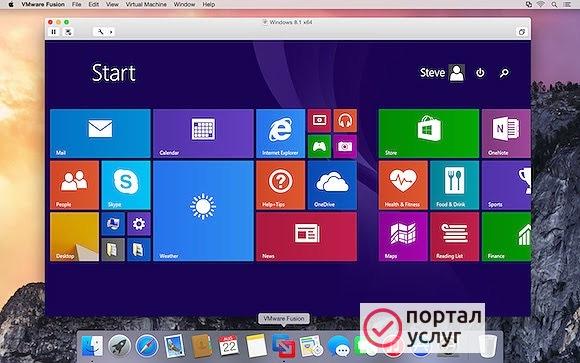
Task: Open Messages bubble in the Dock
Action: [338, 347]
